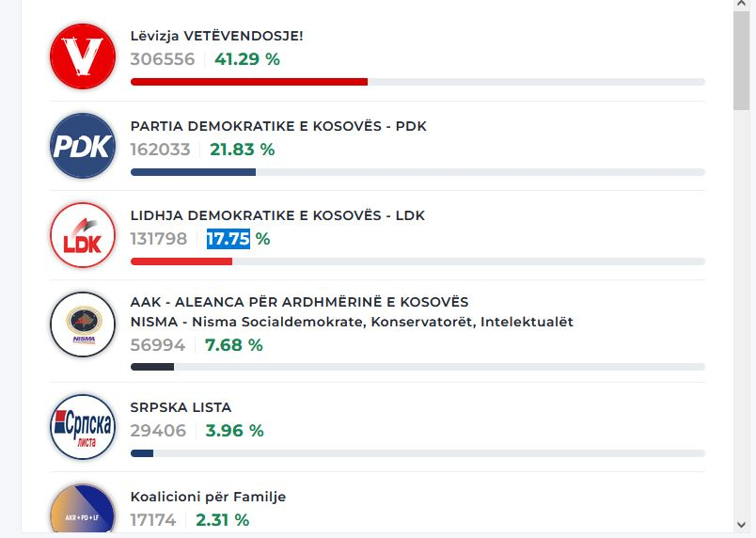Image resolution: width=756 pixels, height=538 pixels.
Task: Click the Lëvizja VETËVENDOSJE! party name
Action: point(216,37)
